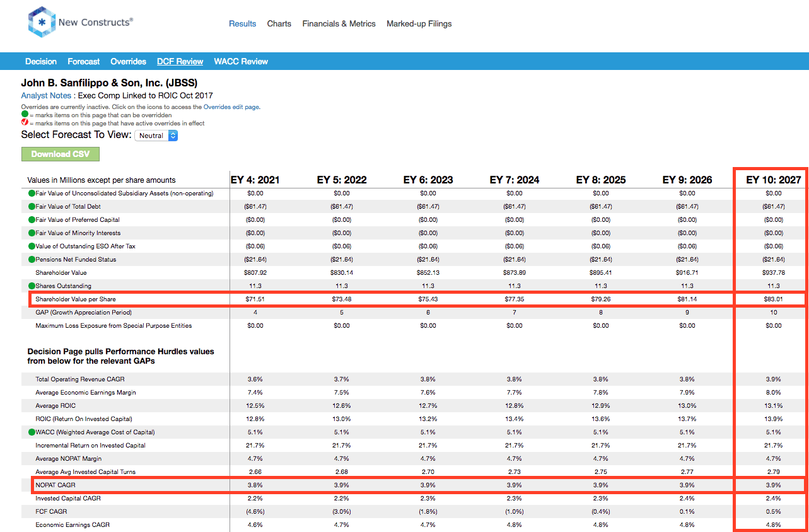Open the Analyst Notes link

click(46, 96)
